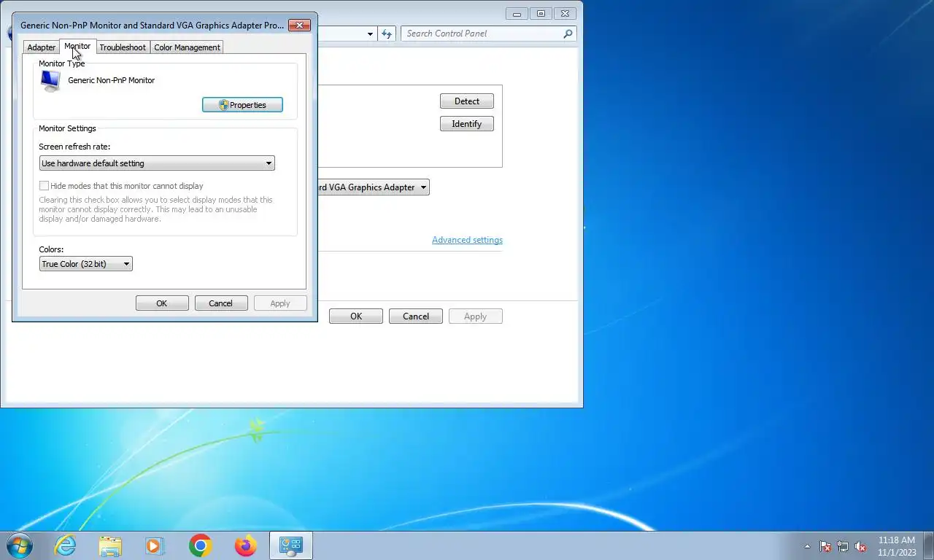Screen dimensions: 934x560
Task: Click Identify in Screen Resolution window
Action: [x=467, y=124]
